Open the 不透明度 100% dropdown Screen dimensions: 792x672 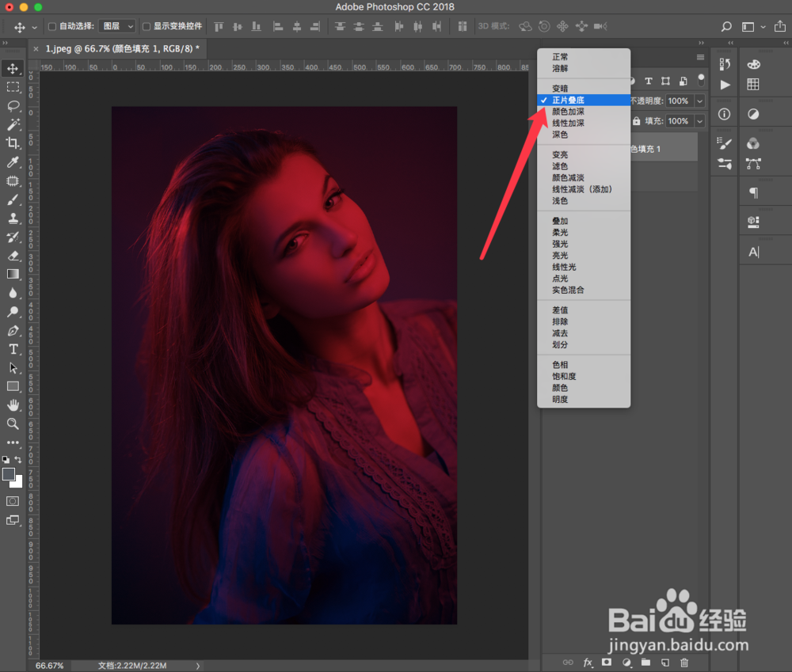click(699, 101)
